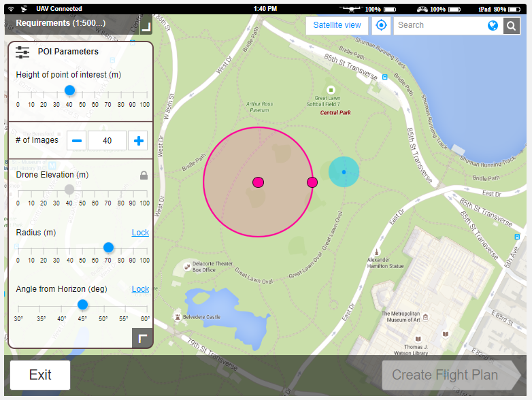Click Delacorte Theater map pin icon

pos(187,267)
